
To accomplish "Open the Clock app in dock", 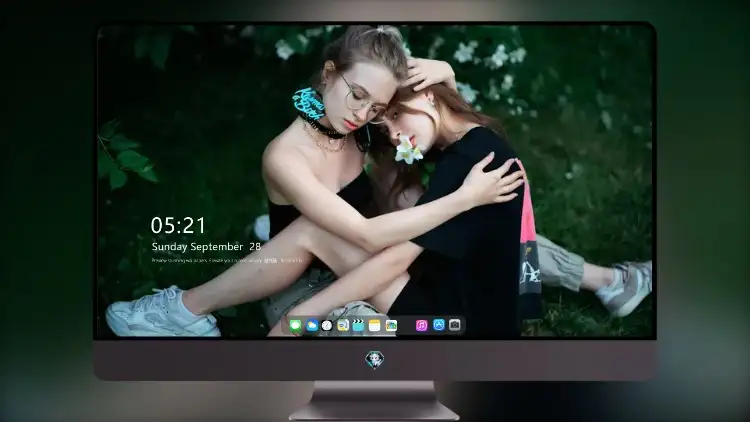I will pos(327,326).
